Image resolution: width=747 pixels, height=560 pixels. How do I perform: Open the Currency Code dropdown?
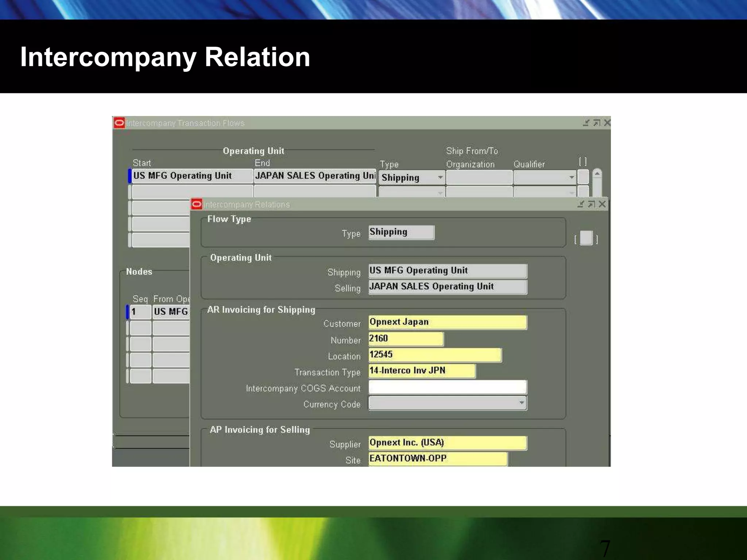522,403
